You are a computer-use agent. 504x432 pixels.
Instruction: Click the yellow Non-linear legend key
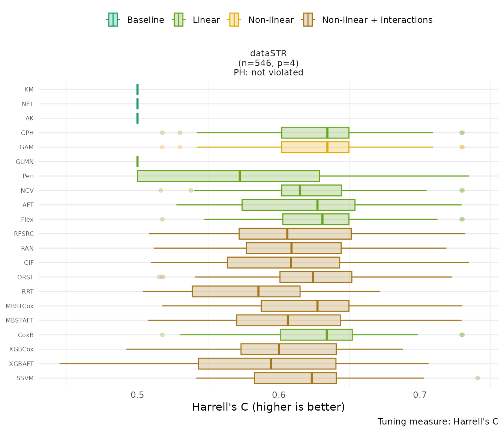coord(234,20)
